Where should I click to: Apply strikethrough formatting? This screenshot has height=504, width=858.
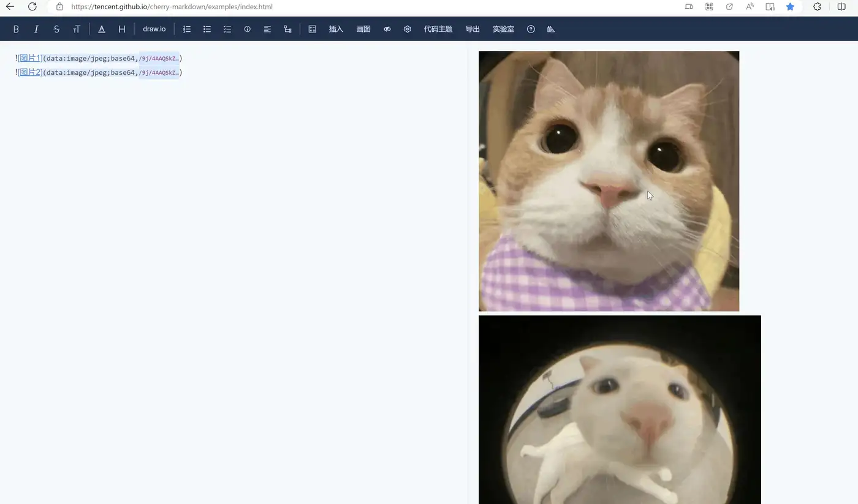[56, 29]
